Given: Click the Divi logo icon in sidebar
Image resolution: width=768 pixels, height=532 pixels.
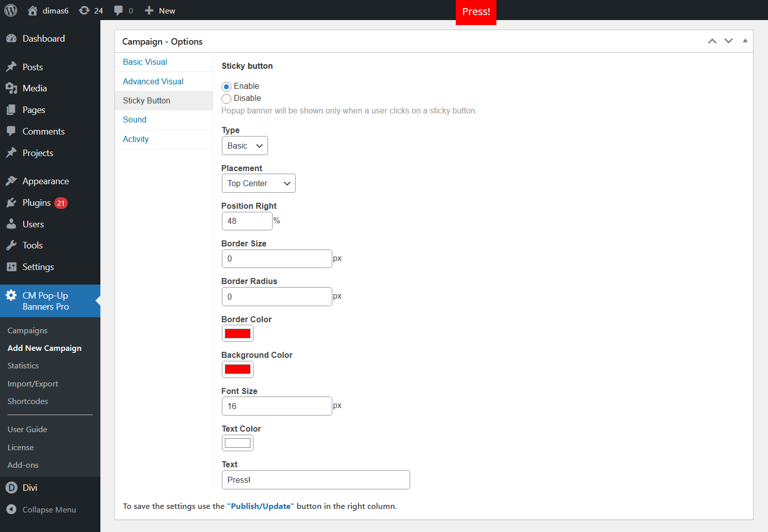Looking at the screenshot, I should tap(11, 488).
